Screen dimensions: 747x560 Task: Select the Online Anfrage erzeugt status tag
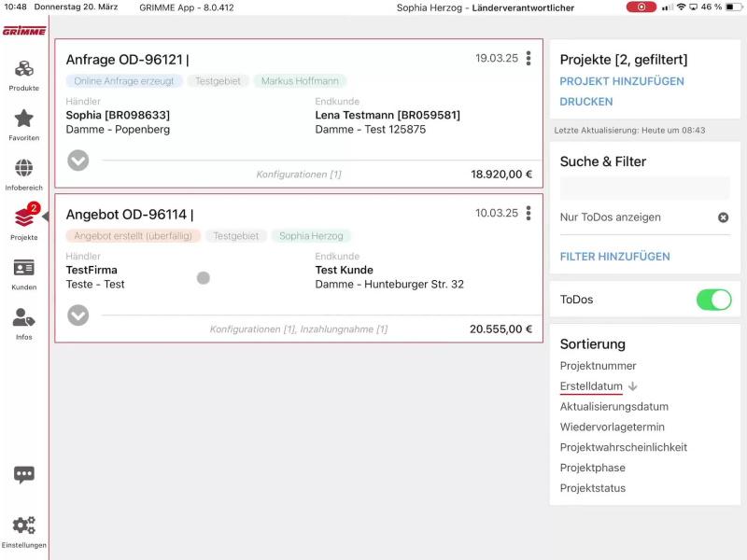tap(124, 81)
